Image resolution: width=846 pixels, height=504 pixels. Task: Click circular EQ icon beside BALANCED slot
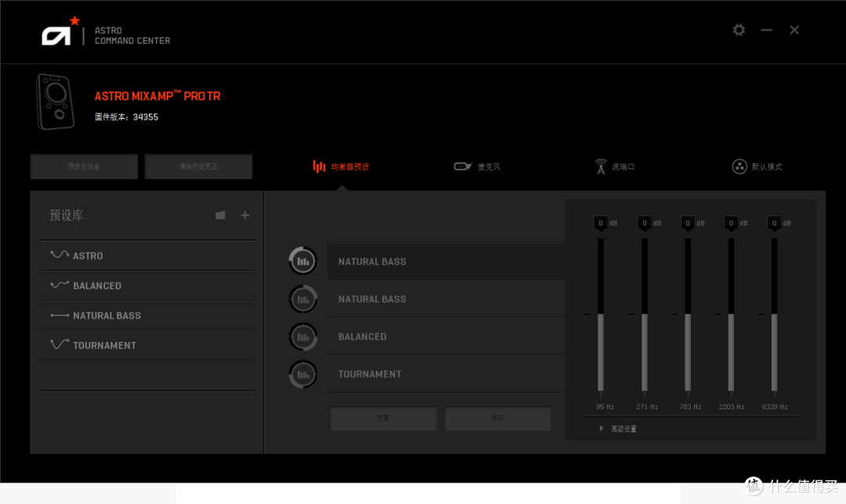pyautogui.click(x=303, y=337)
